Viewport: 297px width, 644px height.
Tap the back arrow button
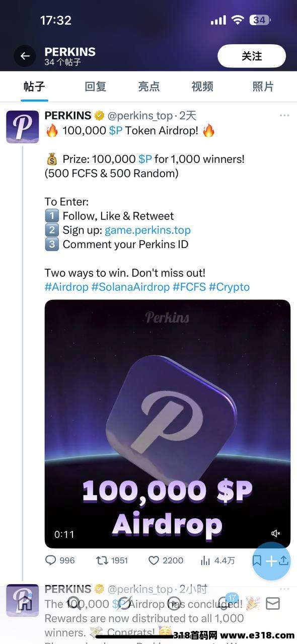click(25, 56)
